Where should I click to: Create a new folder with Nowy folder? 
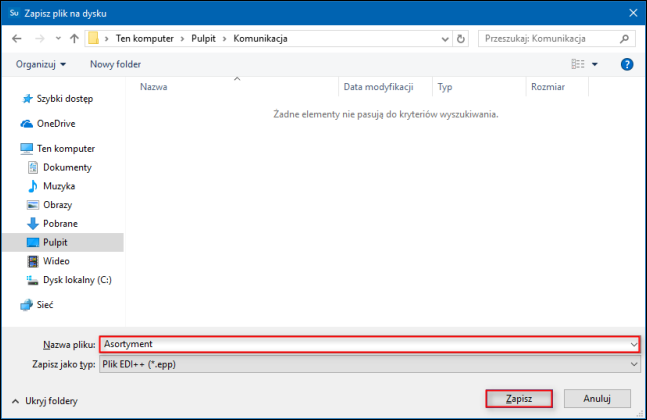point(116,64)
